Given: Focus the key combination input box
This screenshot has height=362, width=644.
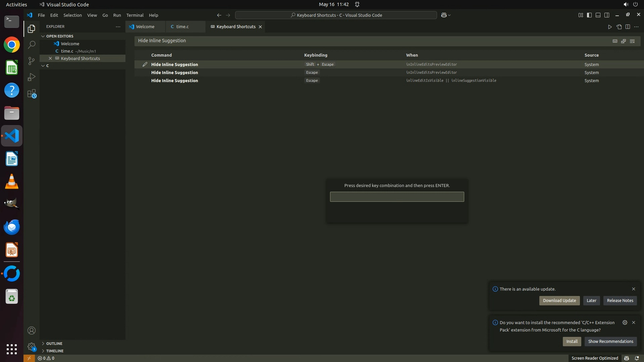Looking at the screenshot, I should click(397, 197).
